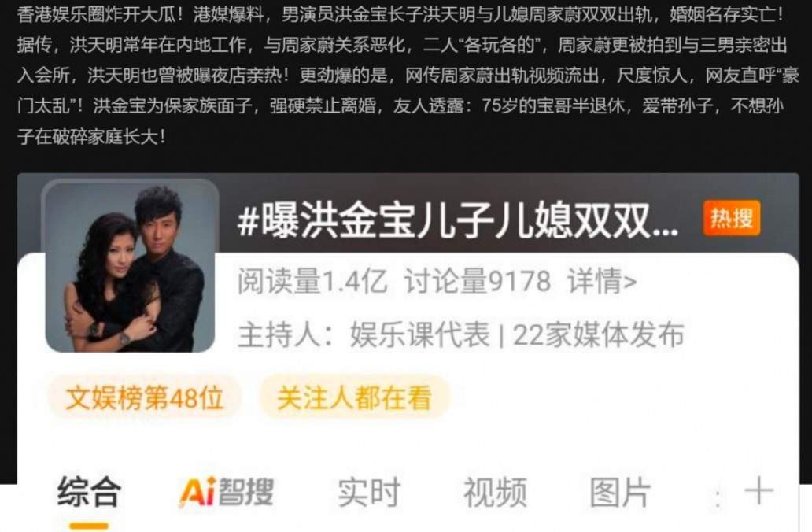Switch to the 综合 tab
This screenshot has width=812, height=532.
click(x=89, y=492)
